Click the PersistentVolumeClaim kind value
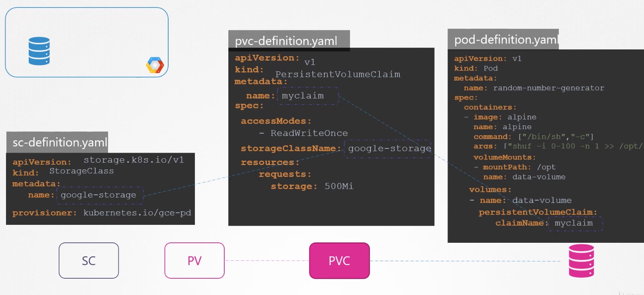Image resolution: width=644 pixels, height=295 pixels. coord(338,75)
